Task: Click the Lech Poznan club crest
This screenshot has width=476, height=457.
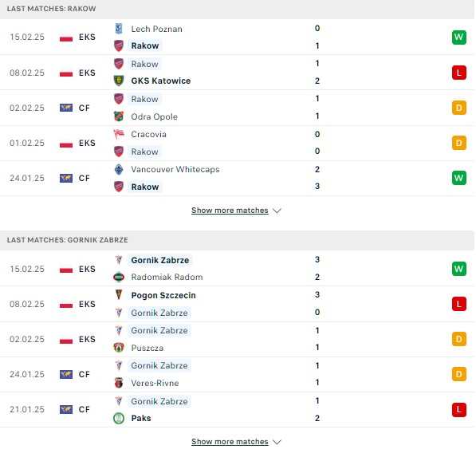Action: click(x=119, y=29)
